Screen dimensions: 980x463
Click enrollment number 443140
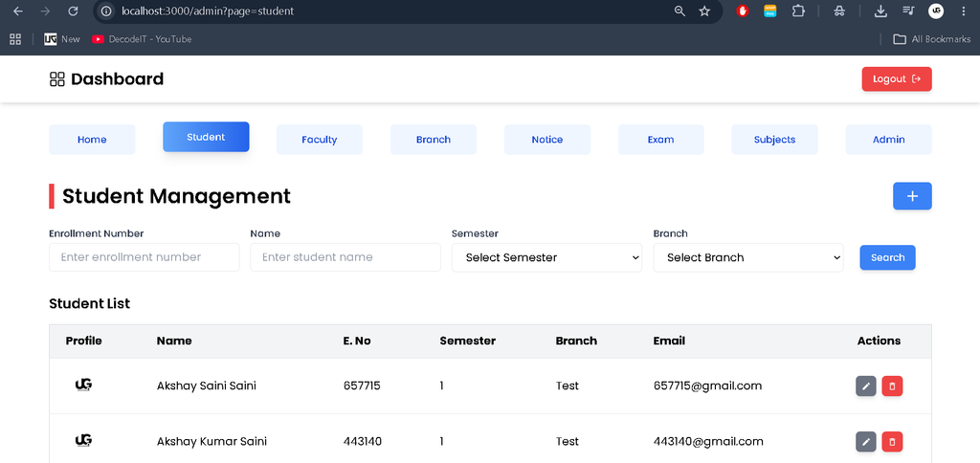click(363, 441)
